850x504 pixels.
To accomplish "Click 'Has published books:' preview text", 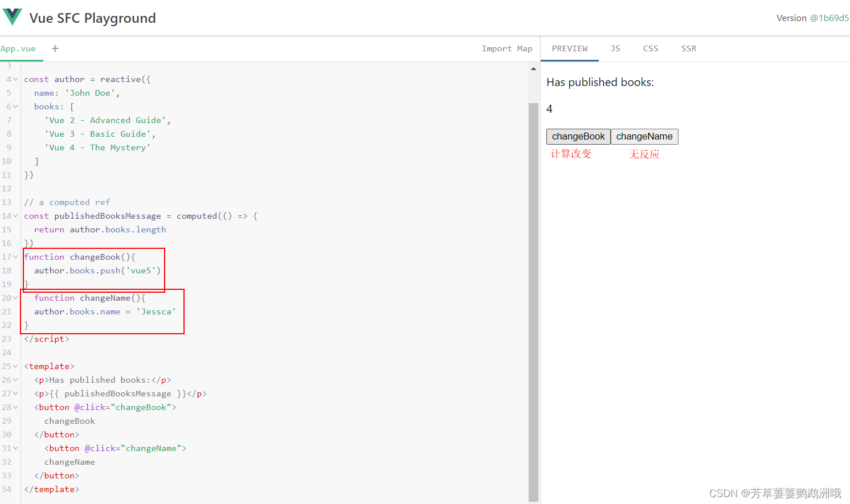I will pyautogui.click(x=600, y=83).
